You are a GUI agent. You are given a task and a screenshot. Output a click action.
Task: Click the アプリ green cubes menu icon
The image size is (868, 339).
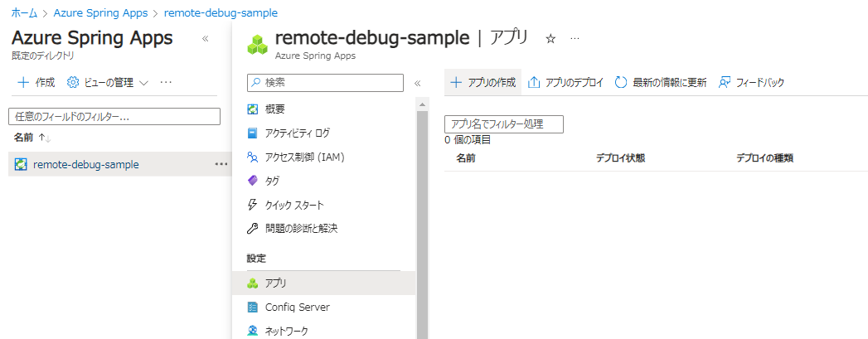252,283
